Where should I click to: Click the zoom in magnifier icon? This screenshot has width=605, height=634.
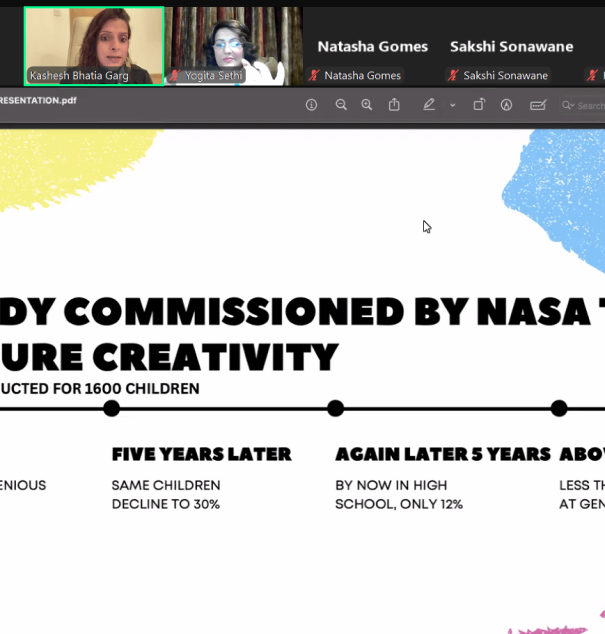click(367, 105)
